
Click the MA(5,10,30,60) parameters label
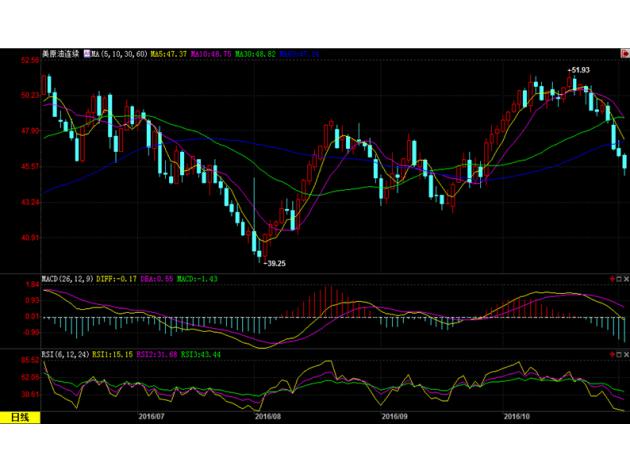click(119, 53)
